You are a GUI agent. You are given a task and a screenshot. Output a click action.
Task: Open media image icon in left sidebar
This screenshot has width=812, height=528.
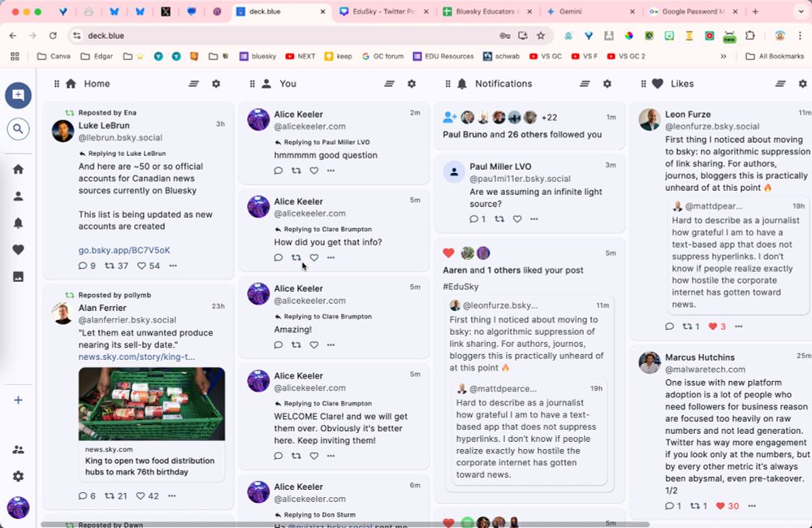point(18,277)
